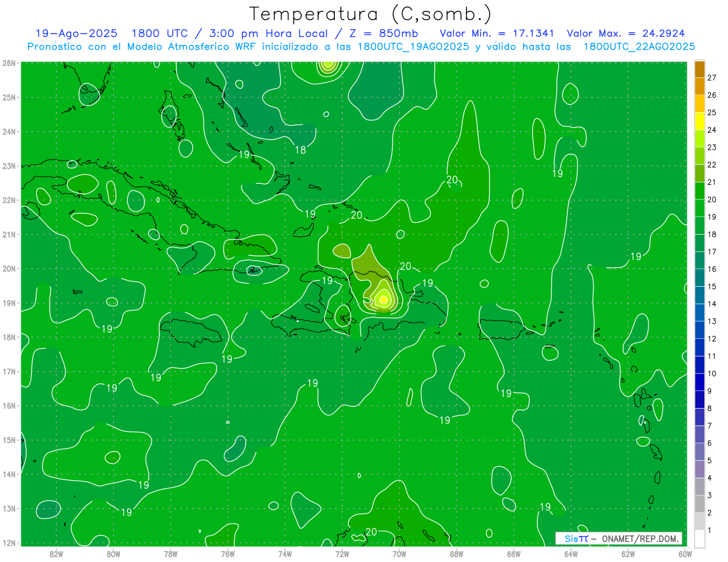This screenshot has width=728, height=562.
Task: Click the yellow color bar segment between 24 and 25
Action: coord(699,121)
